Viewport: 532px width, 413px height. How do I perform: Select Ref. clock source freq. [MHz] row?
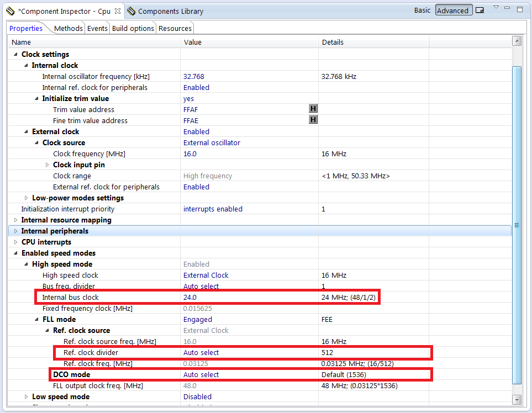coord(260,341)
